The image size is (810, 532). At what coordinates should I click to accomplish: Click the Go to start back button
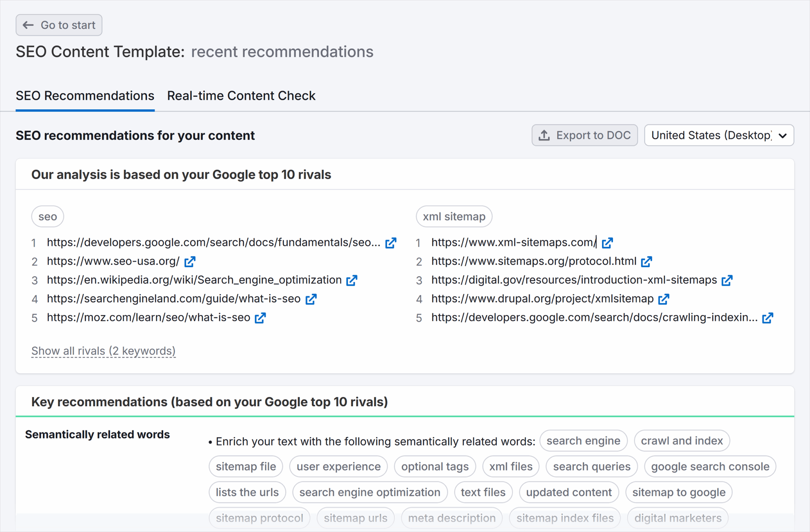click(59, 25)
